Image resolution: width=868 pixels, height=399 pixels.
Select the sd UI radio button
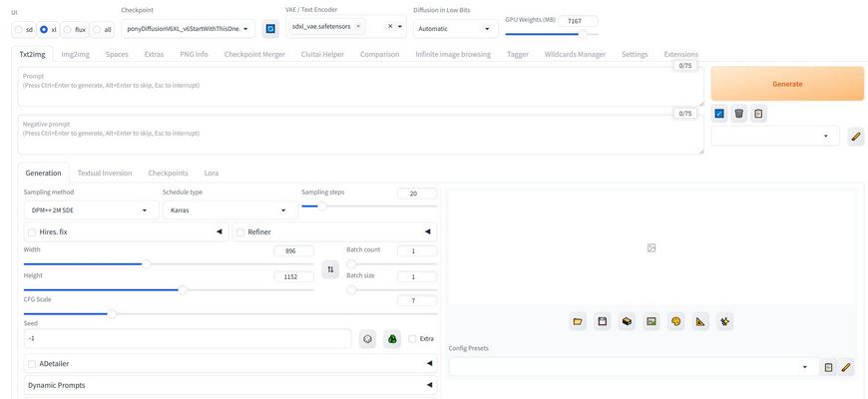[19, 29]
